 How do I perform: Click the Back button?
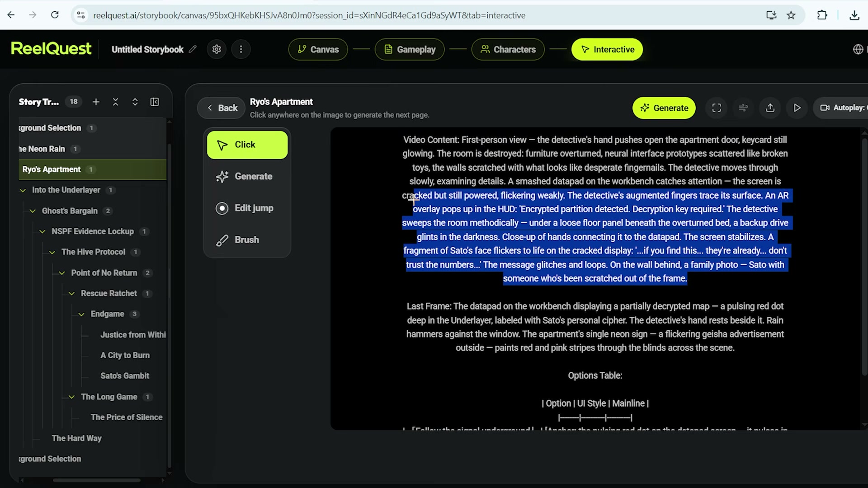click(x=222, y=108)
